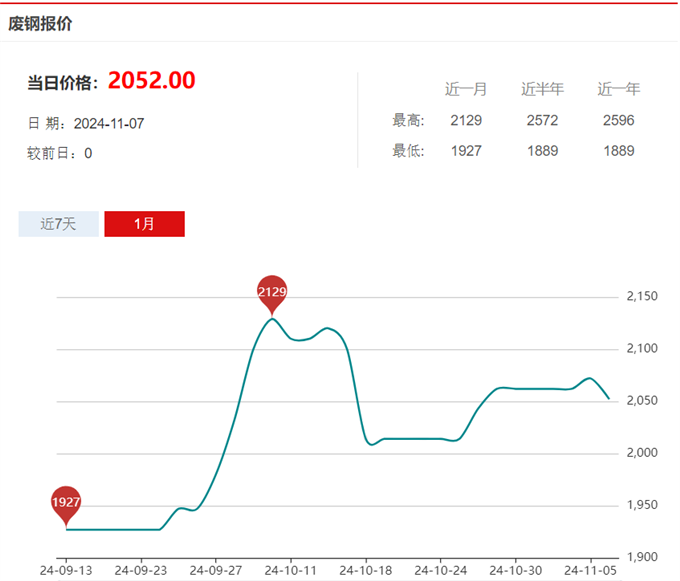Image resolution: width=680 pixels, height=581 pixels.
Task: Click the 1927 lowest price pin marker
Action: [66, 503]
